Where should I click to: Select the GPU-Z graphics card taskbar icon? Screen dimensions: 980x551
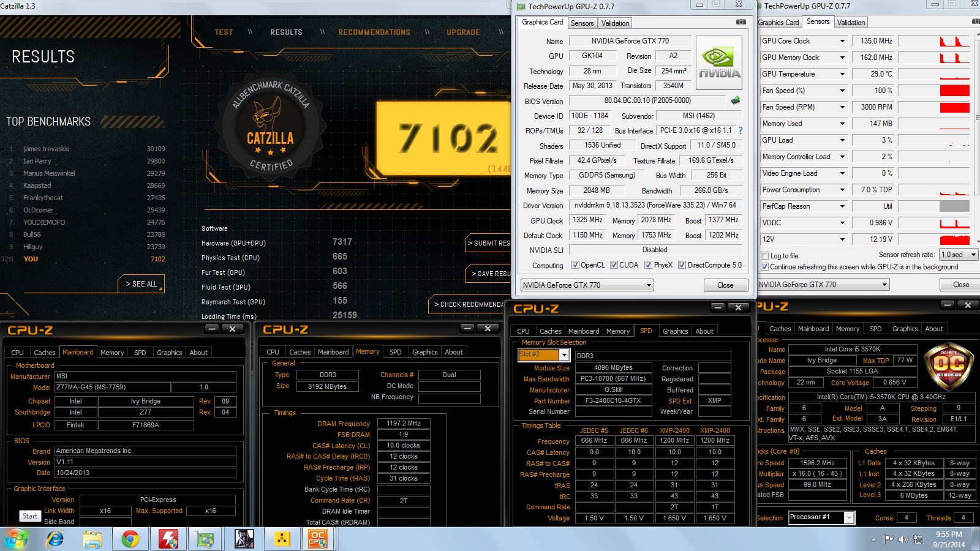pos(205,539)
